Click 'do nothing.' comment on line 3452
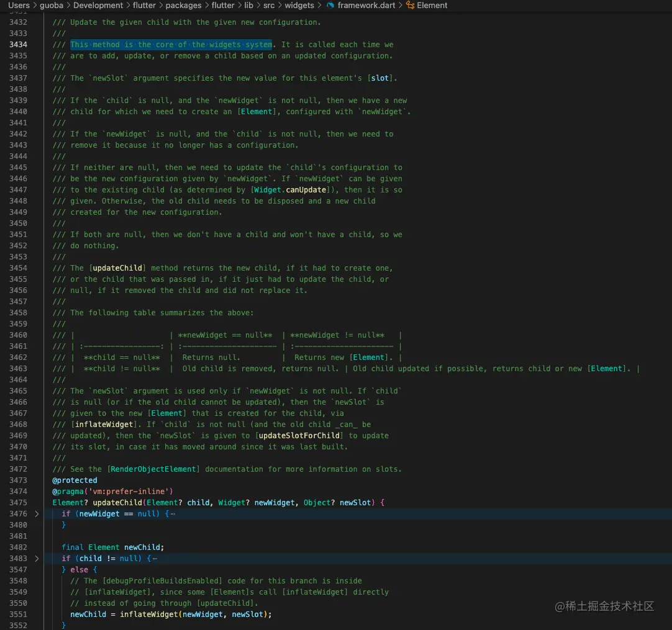Screen dimensions: 672x630 coord(95,245)
